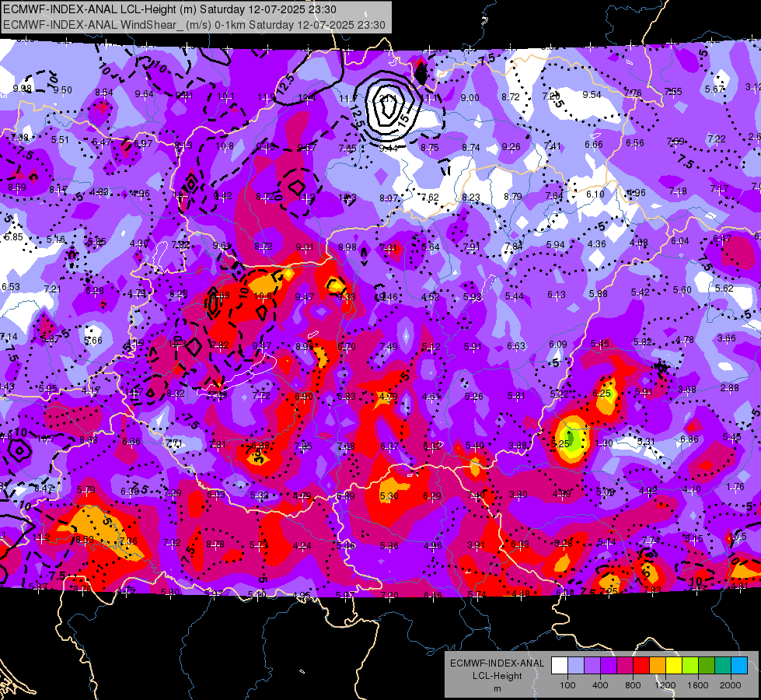The width and height of the screenshot is (761, 700).
Task: Click the wind shear value 6.04
Action: 680,240
